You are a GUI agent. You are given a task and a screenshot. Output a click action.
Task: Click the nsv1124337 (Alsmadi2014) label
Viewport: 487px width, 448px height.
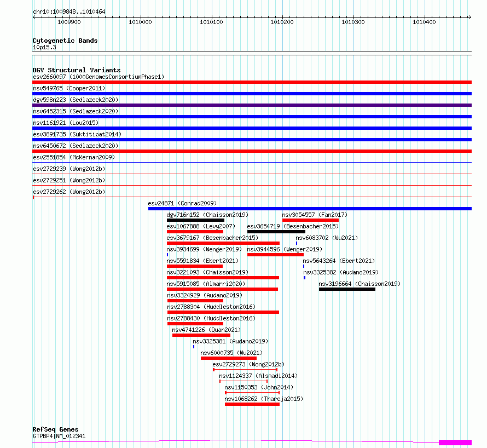(x=258, y=376)
